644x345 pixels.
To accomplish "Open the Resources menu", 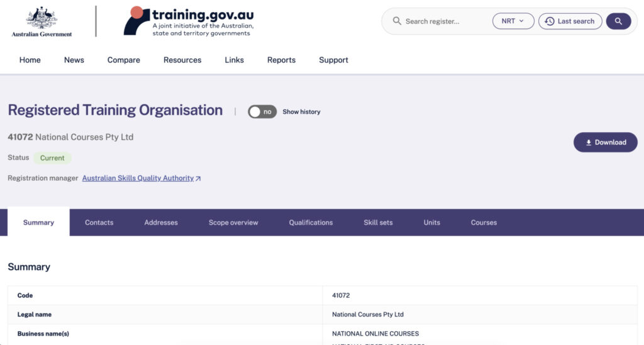I will pyautogui.click(x=182, y=60).
